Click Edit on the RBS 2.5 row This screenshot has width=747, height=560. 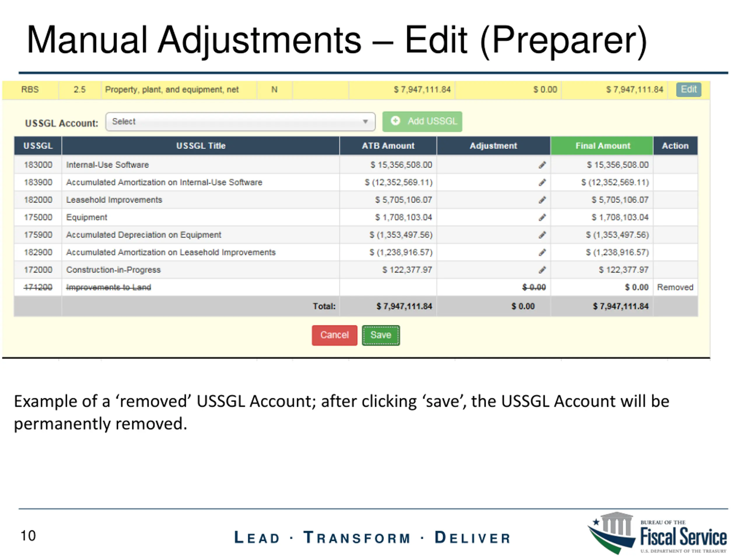688,90
